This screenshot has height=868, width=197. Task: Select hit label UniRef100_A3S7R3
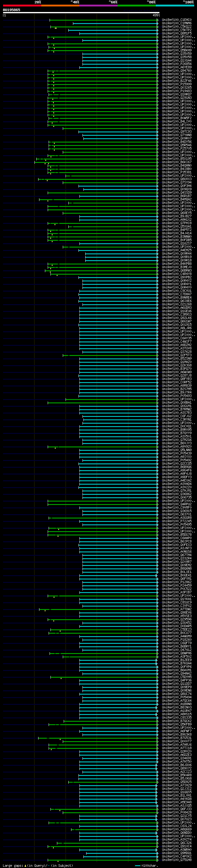[x=176, y=413]
